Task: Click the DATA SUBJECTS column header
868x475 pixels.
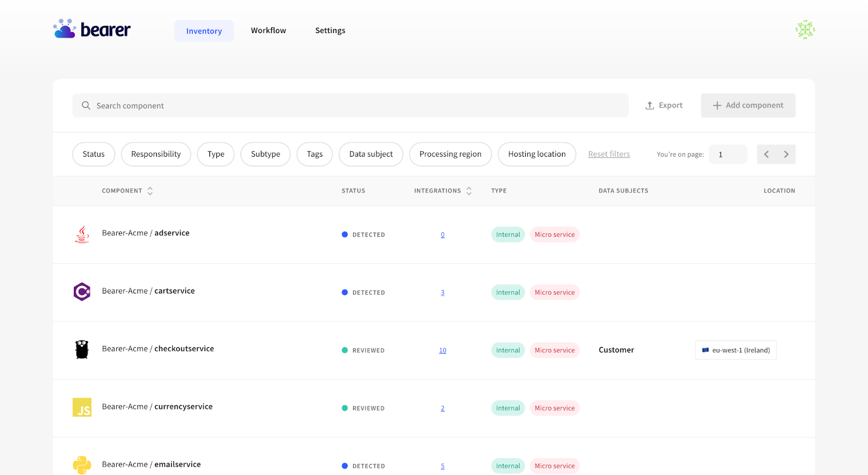Action: (x=623, y=191)
